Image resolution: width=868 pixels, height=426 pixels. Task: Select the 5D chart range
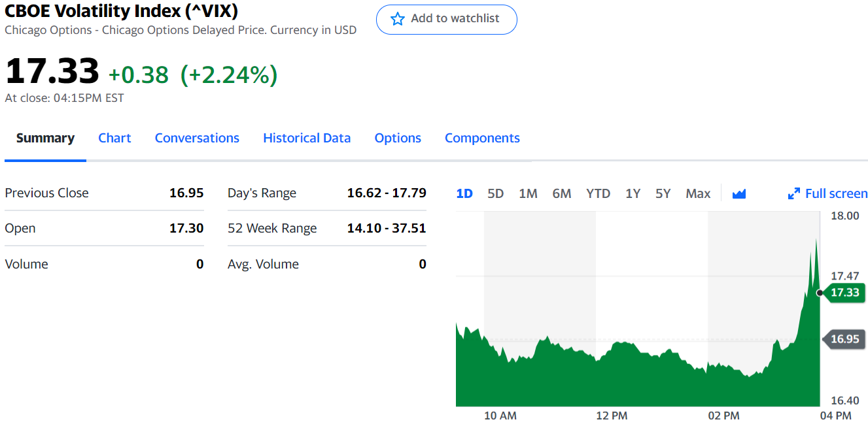[x=496, y=193]
